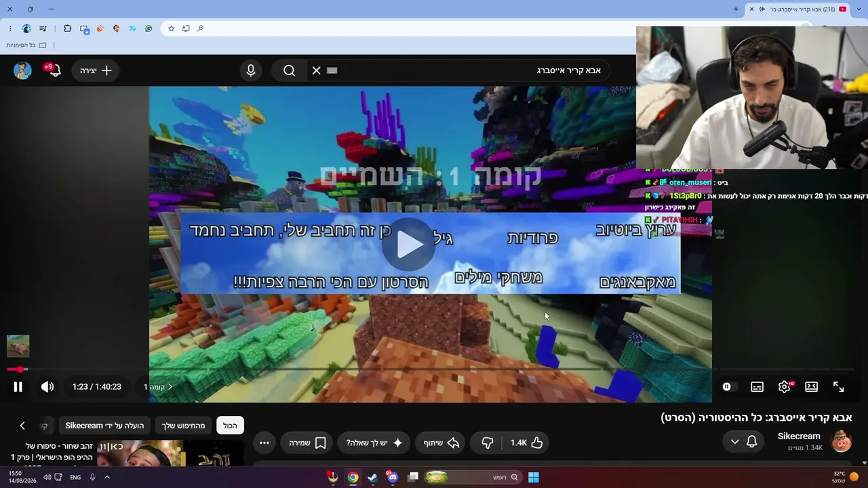Dislike the video with thumbs down
Viewport: 868px width, 488px height.
point(487,443)
